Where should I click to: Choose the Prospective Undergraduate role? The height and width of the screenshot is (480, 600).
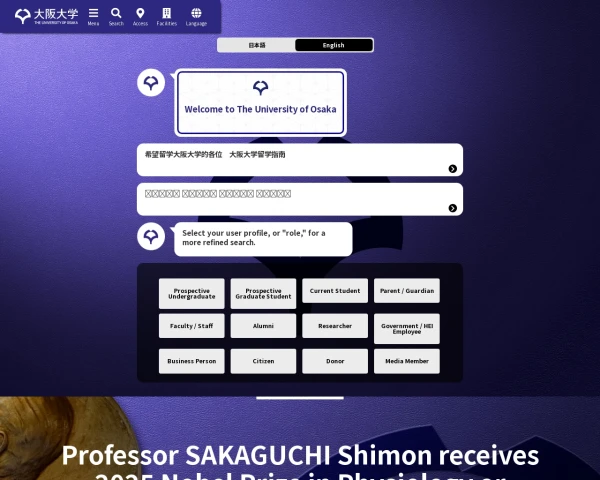click(x=192, y=294)
